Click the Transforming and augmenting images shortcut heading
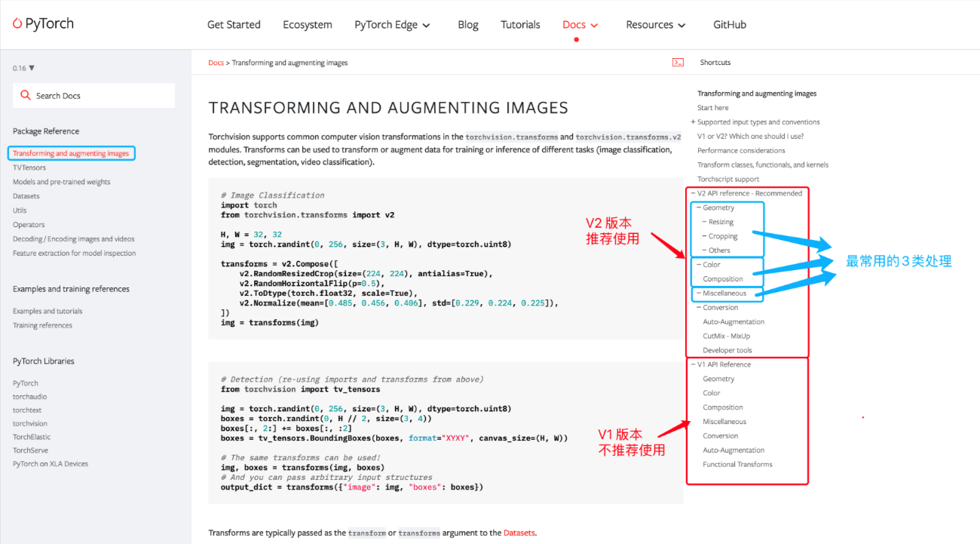 click(x=757, y=94)
